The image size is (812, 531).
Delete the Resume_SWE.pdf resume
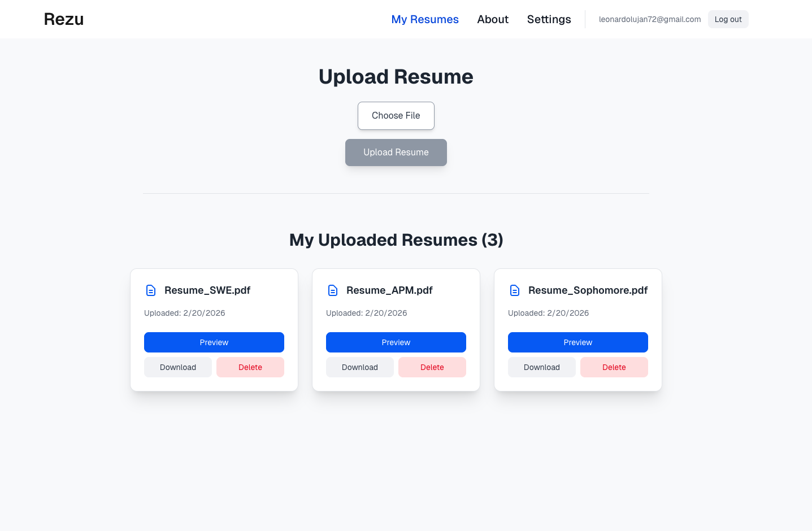pos(250,367)
